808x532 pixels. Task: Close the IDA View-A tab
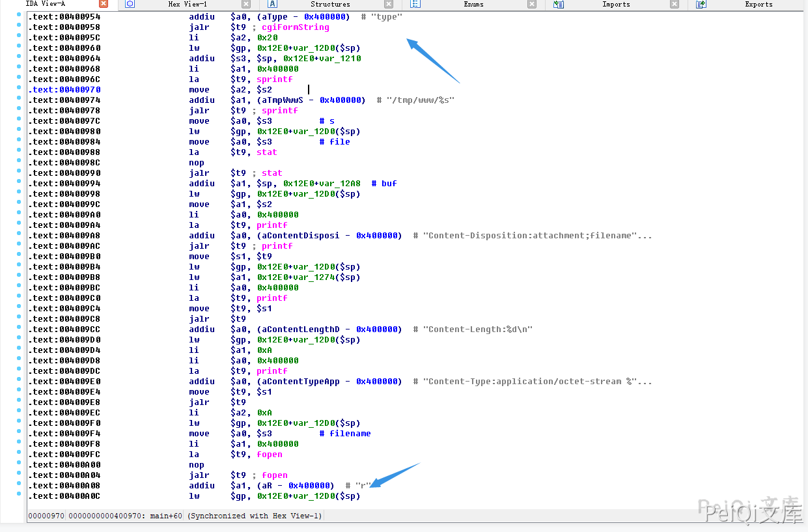(103, 4)
